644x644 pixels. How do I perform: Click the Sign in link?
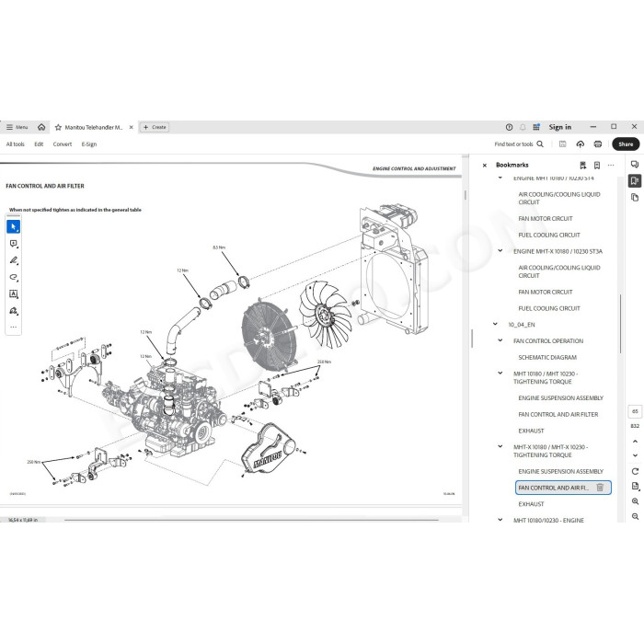coord(559,127)
